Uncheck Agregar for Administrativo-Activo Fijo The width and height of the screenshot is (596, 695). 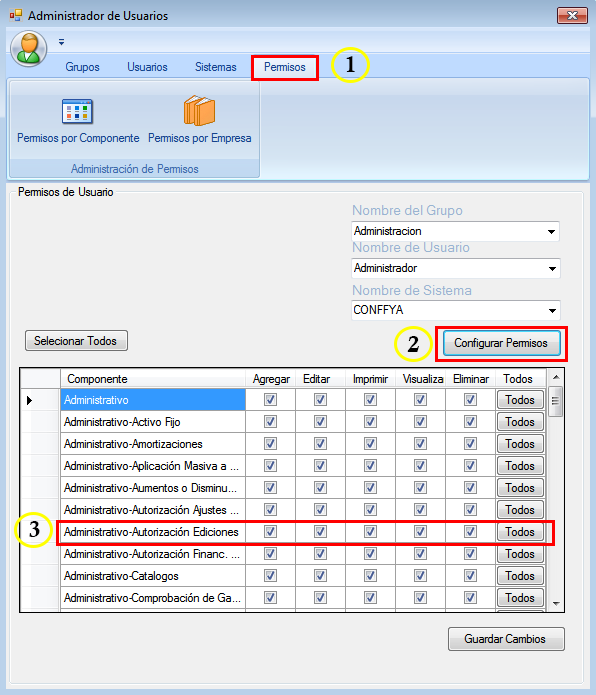click(270, 422)
